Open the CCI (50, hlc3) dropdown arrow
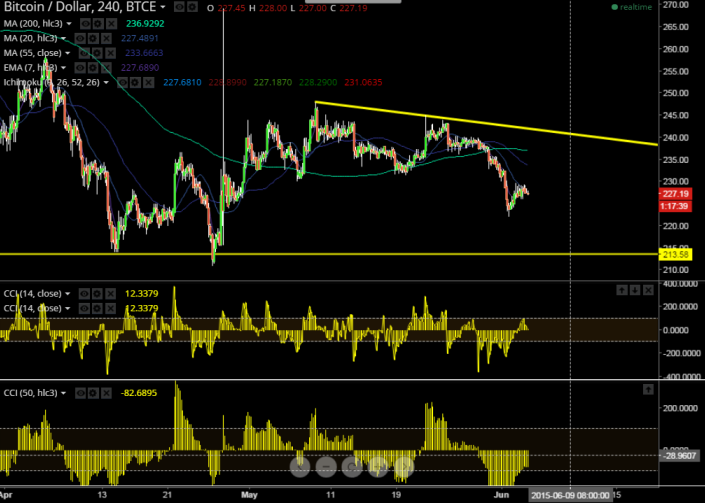The height and width of the screenshot is (503, 705). coord(63,393)
